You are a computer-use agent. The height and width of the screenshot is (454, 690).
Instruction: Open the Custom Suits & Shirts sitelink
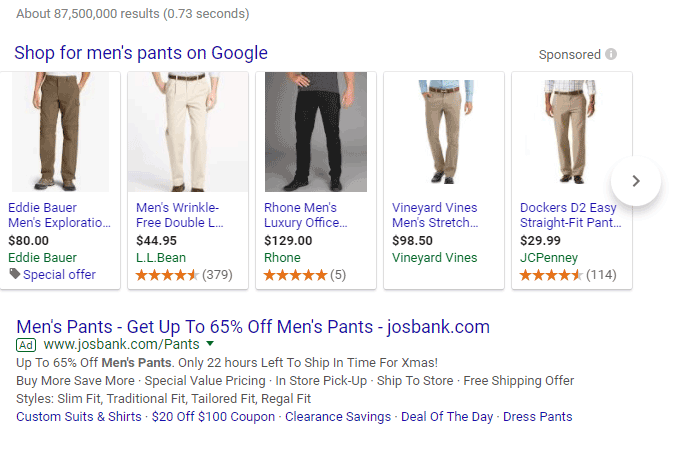coord(79,416)
